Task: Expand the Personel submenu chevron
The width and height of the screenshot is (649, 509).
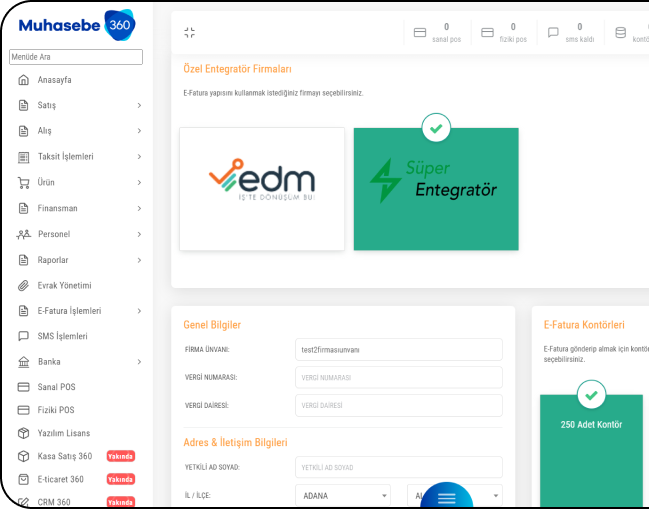Action: pyautogui.click(x=139, y=234)
